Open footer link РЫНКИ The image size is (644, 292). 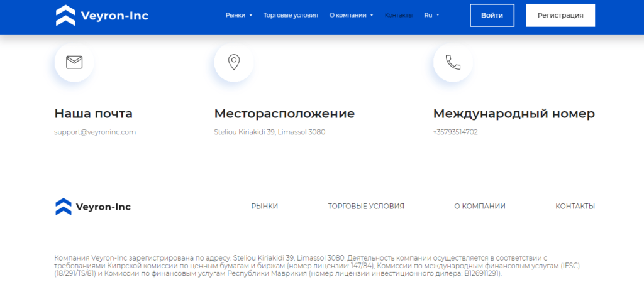click(x=265, y=207)
